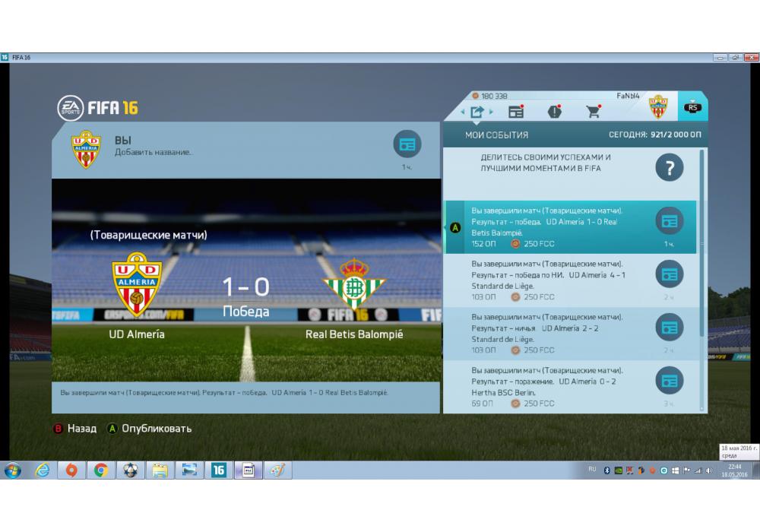Click the FIFA 16 taskbar icon
Viewport: 760px width, 532px height.
tap(219, 470)
